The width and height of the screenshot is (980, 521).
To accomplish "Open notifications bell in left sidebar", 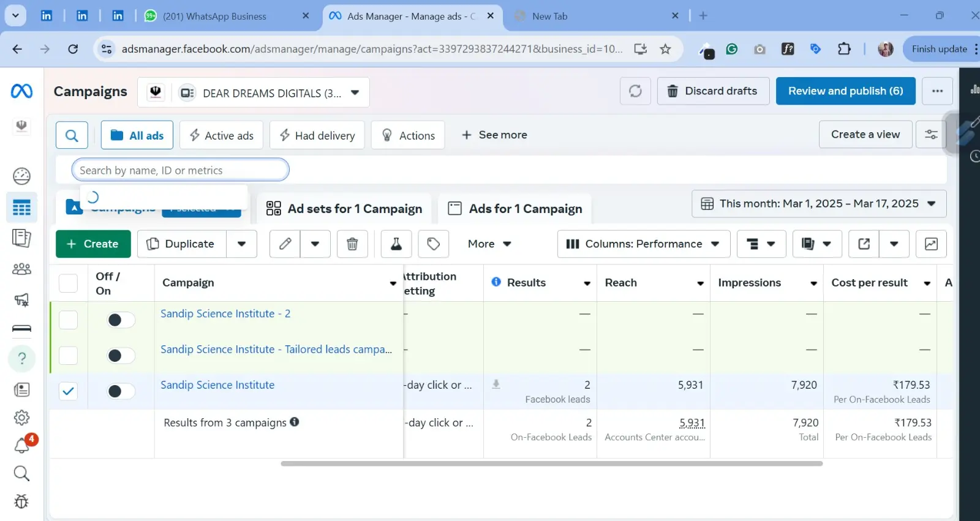I will coord(21,446).
